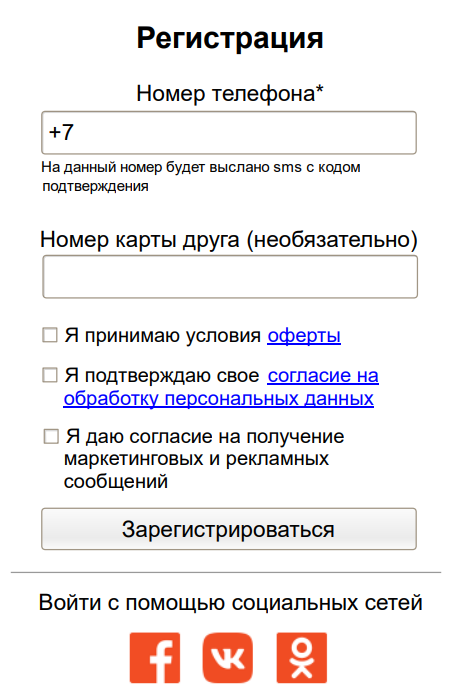Check the personal data consent checkbox
The height and width of the screenshot is (697, 455).
(x=50, y=375)
